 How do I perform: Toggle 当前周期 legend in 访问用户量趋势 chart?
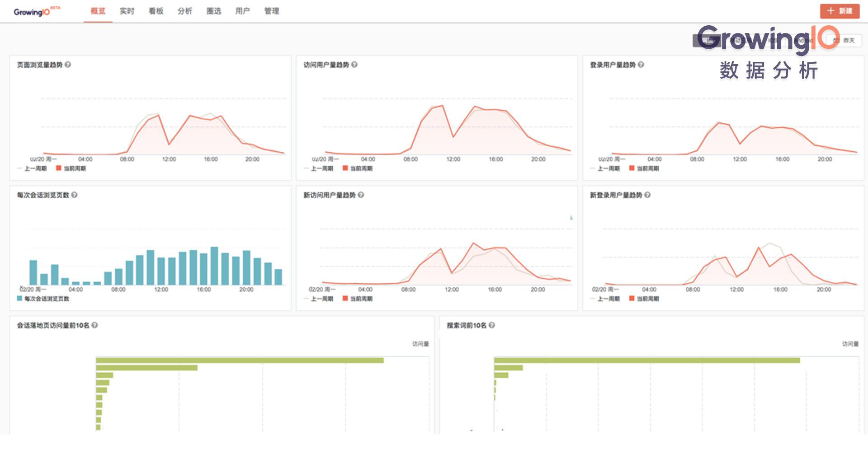click(358, 168)
